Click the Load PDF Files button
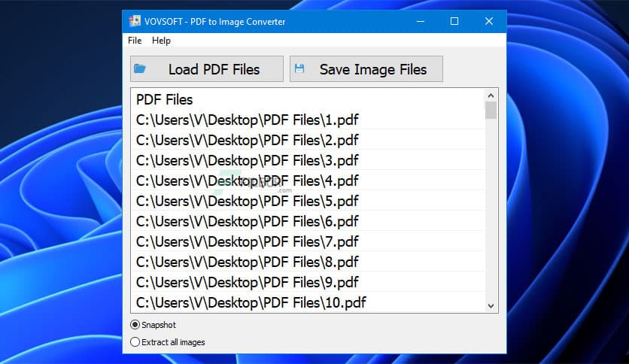 207,69
